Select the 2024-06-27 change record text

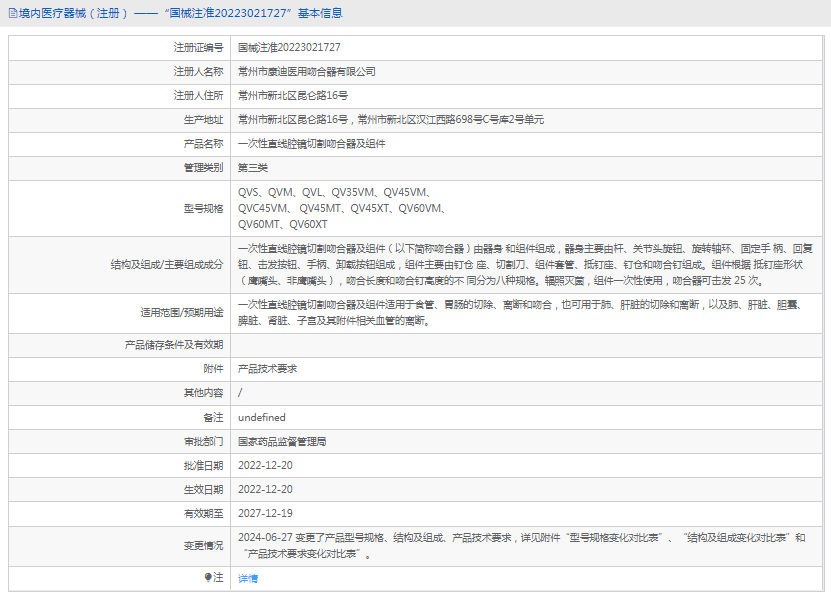[521, 546]
